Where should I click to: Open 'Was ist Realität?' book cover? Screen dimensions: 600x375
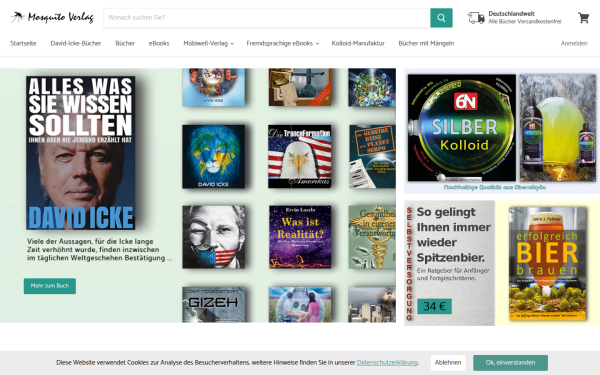[300, 237]
